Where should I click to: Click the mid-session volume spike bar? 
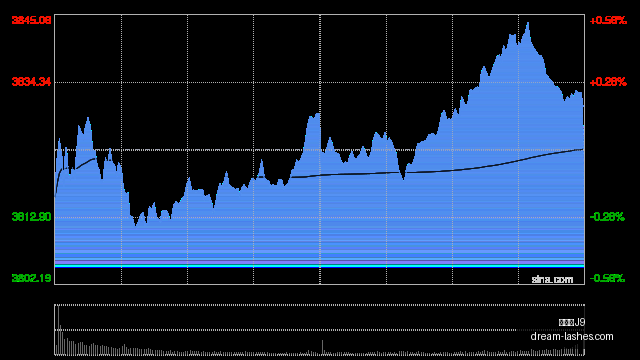322,347
